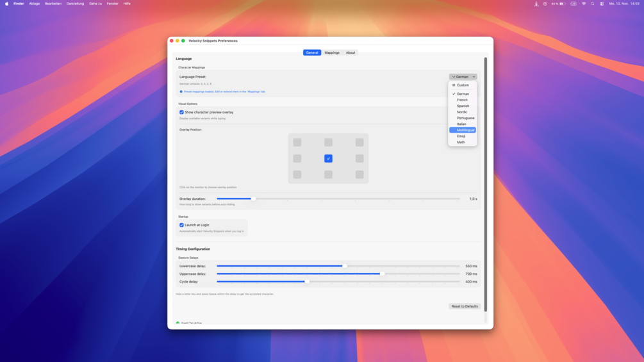This screenshot has width=644, height=362.
Task: Choose top-left overlay position square
Action: coord(297,142)
